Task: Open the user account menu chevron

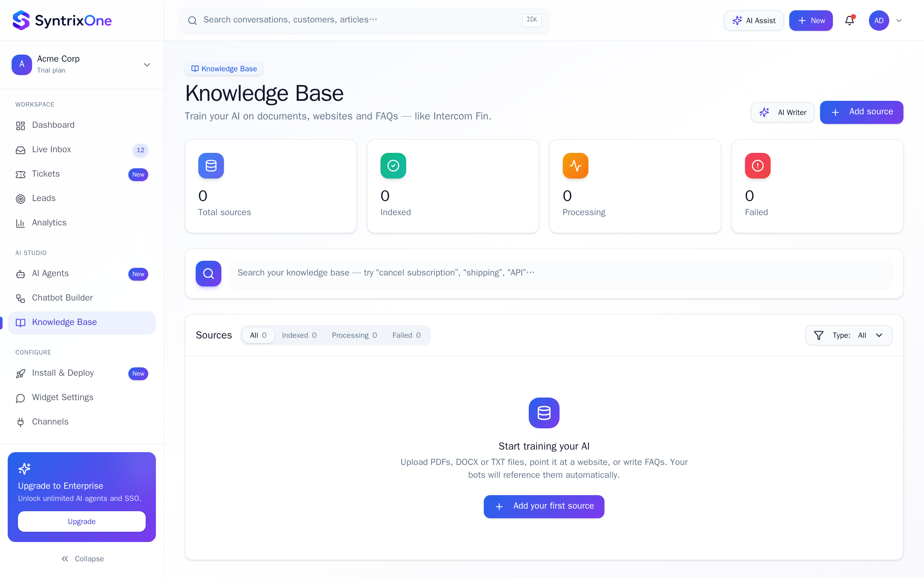Action: pos(899,21)
